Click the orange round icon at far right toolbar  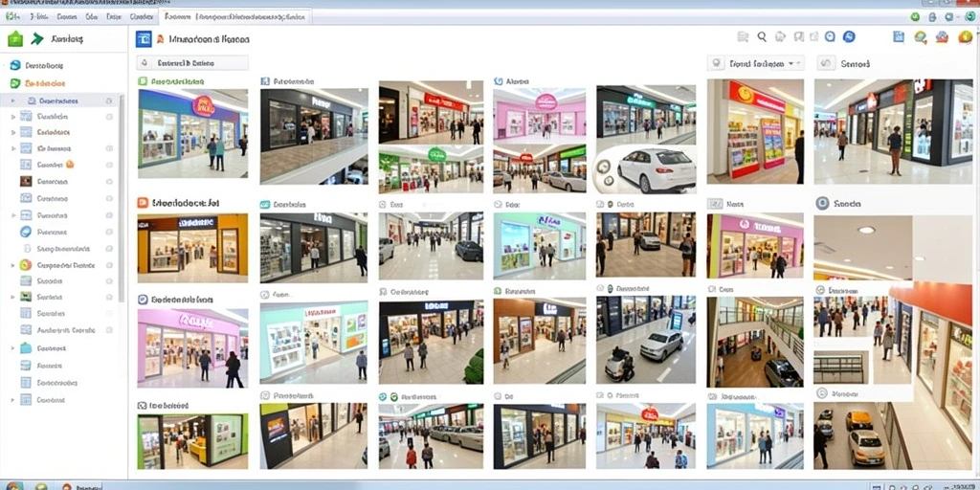click(x=965, y=37)
